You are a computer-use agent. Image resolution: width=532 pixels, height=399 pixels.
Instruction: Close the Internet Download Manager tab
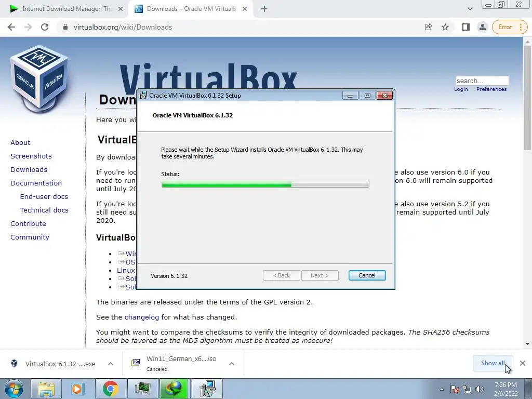point(121,9)
